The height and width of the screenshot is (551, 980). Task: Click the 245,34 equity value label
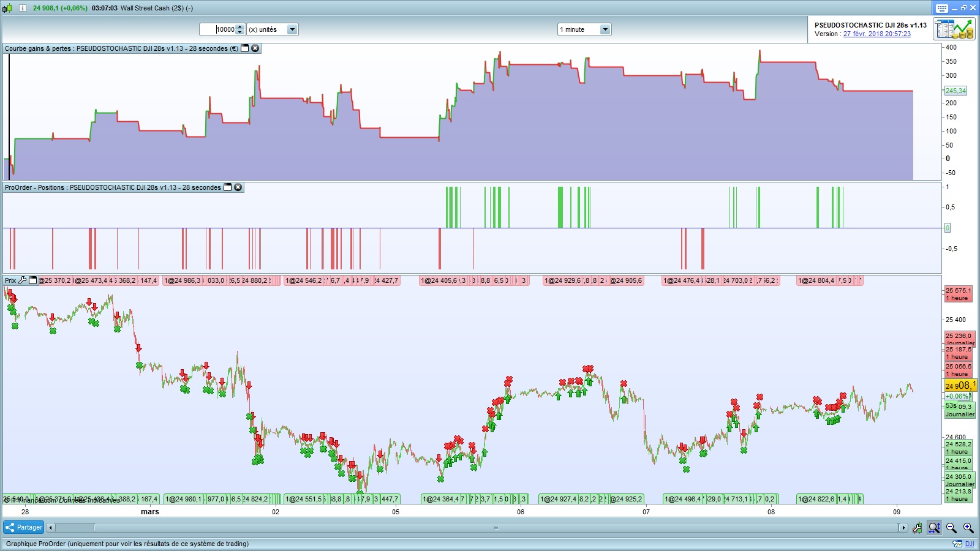(955, 91)
